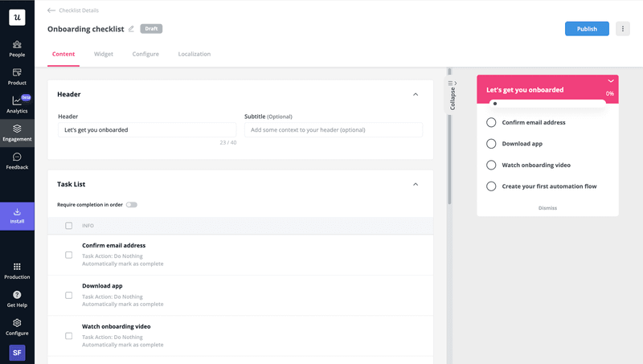
Task: Open the Download app task row
Action: pos(240,295)
